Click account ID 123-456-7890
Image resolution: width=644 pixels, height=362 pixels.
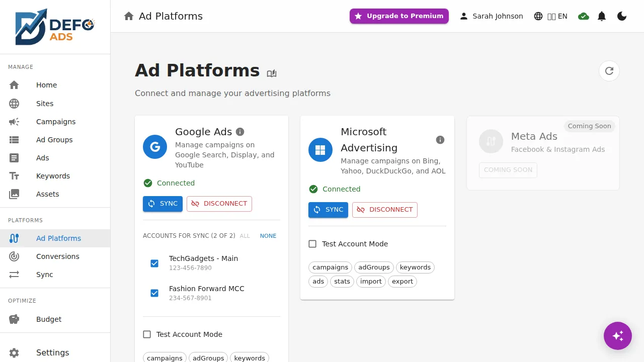point(190,268)
